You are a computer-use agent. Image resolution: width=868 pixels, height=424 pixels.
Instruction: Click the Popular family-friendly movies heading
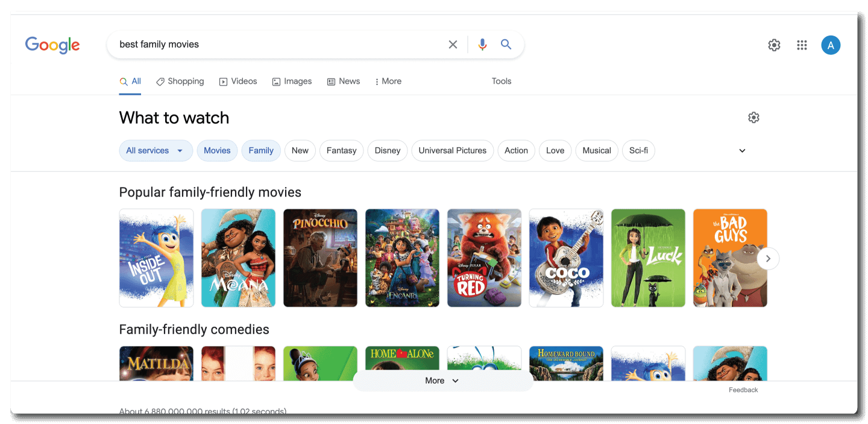210,192
